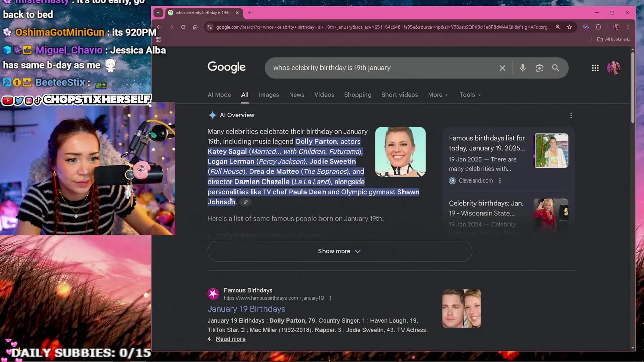Open Famous Birthdays result options menu
The height and width of the screenshot is (362, 644).
click(330, 298)
